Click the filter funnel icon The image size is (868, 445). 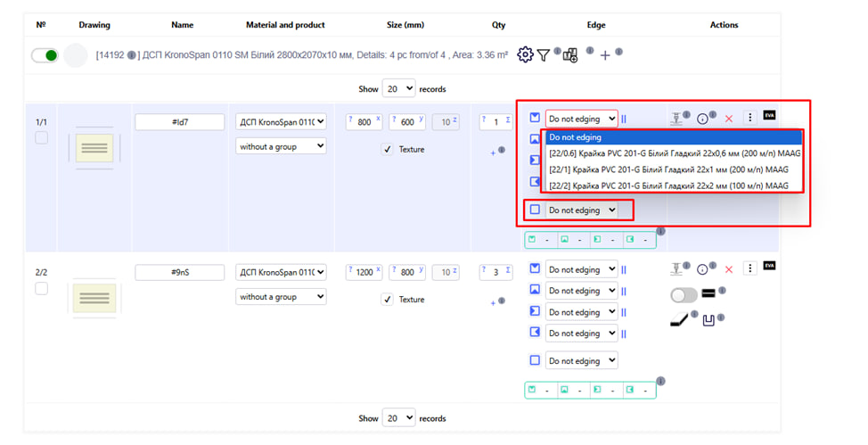(x=544, y=55)
